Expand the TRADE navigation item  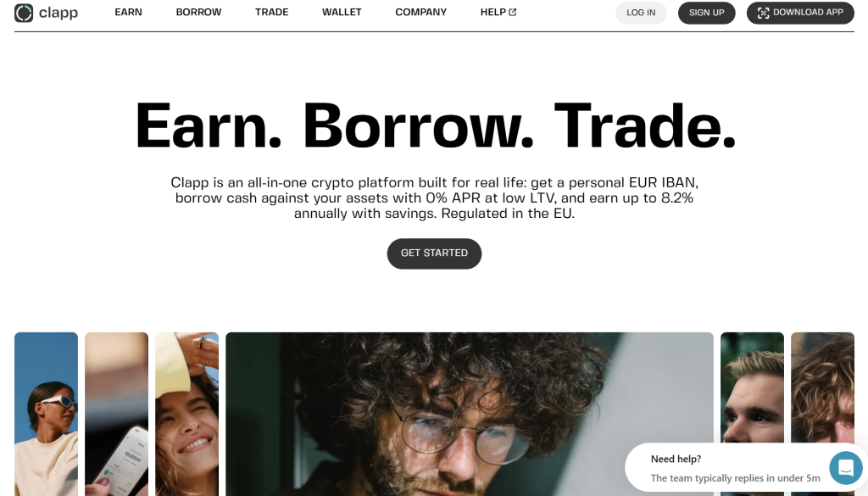click(x=272, y=12)
